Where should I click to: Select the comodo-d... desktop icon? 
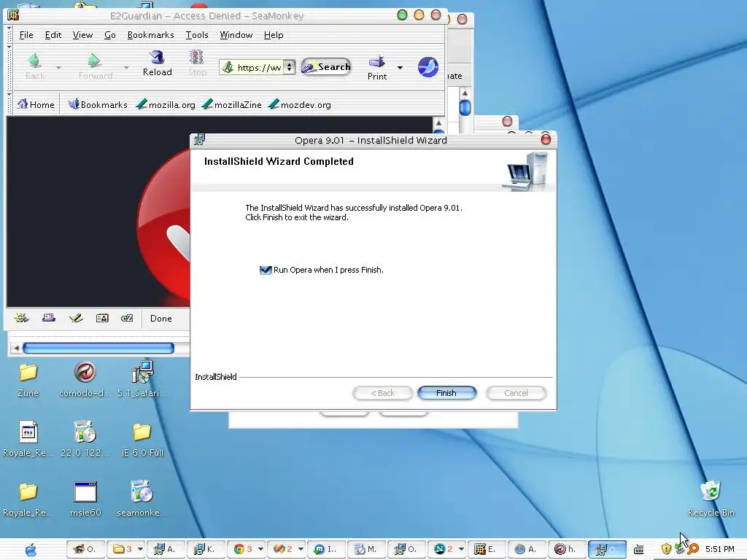85,380
